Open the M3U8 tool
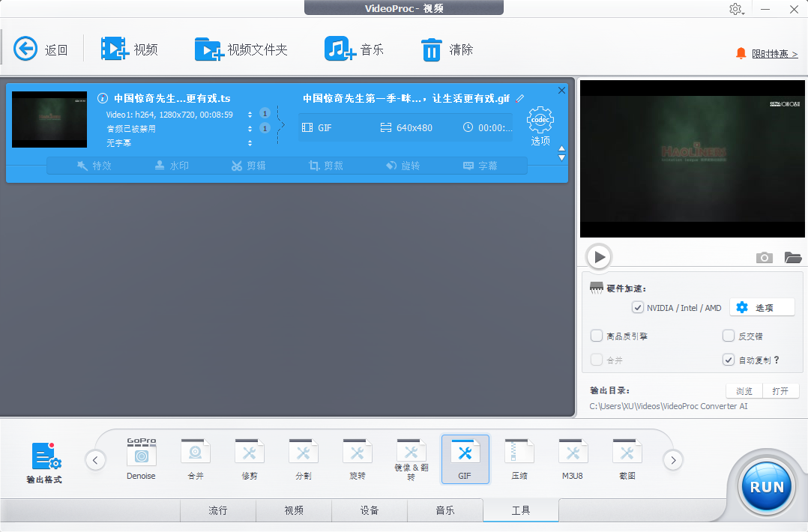 pos(573,459)
